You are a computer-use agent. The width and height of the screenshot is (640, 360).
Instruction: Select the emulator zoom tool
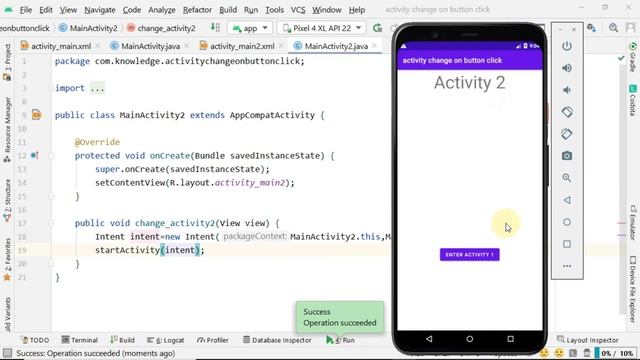tap(567, 178)
